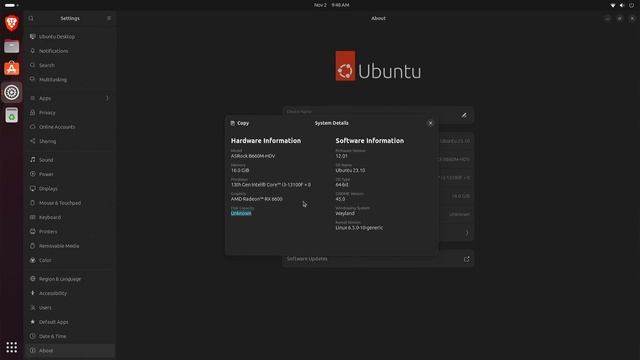This screenshot has width=640, height=360.
Task: Open power menu icon in top bar
Action: [x=631, y=5]
